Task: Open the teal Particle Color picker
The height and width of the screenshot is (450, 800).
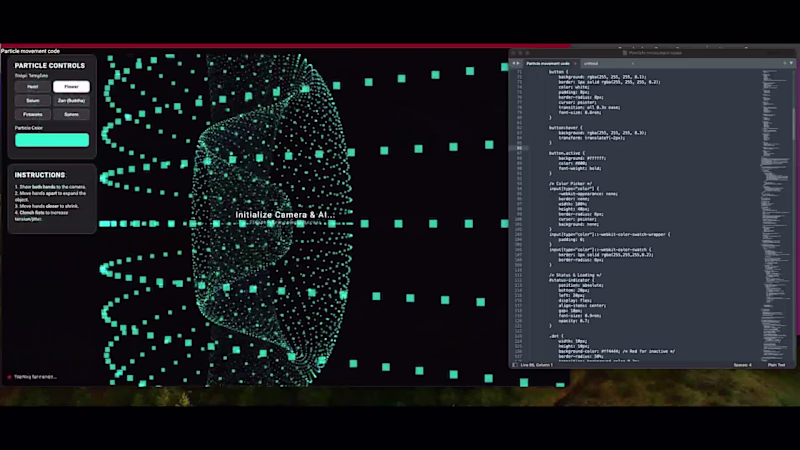Action: [52, 140]
